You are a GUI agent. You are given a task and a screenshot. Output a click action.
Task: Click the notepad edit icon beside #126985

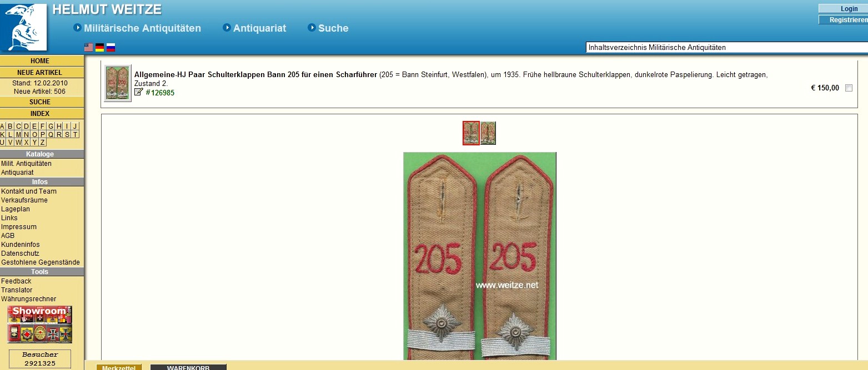139,92
